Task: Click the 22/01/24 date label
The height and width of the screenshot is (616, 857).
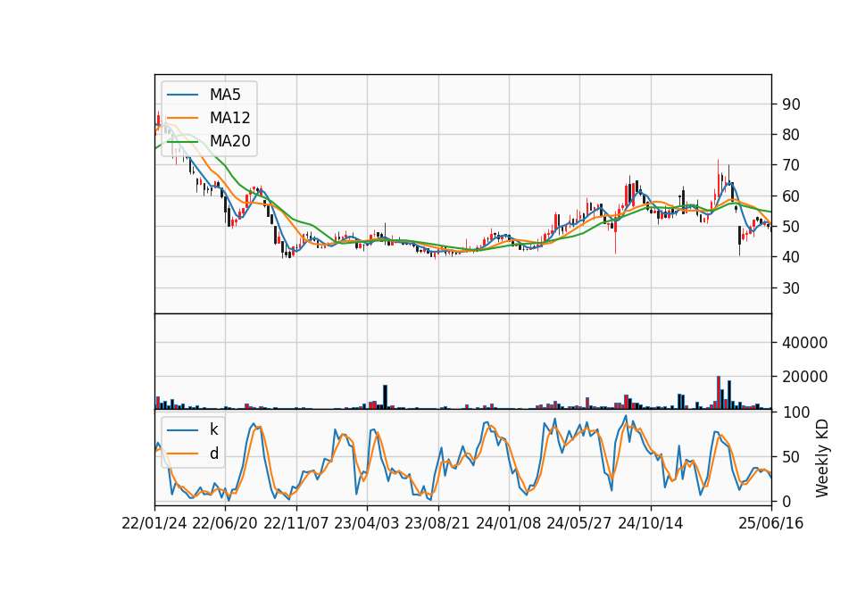Action: (x=154, y=523)
